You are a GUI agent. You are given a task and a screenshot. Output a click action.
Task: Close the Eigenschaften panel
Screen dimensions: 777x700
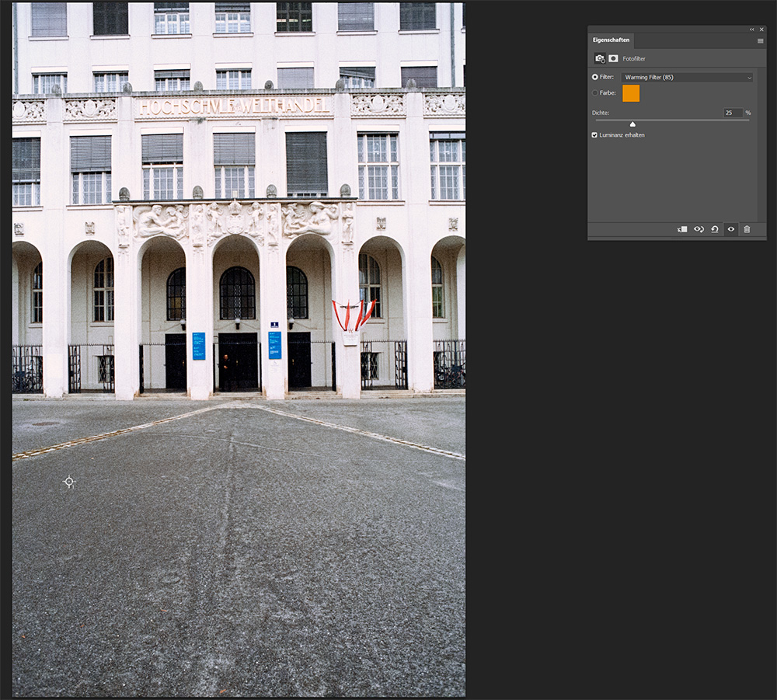pos(761,30)
